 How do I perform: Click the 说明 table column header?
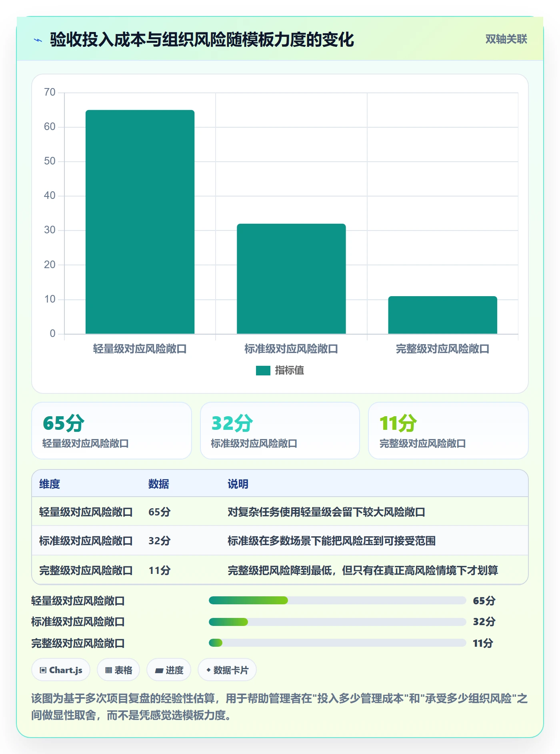click(x=238, y=484)
